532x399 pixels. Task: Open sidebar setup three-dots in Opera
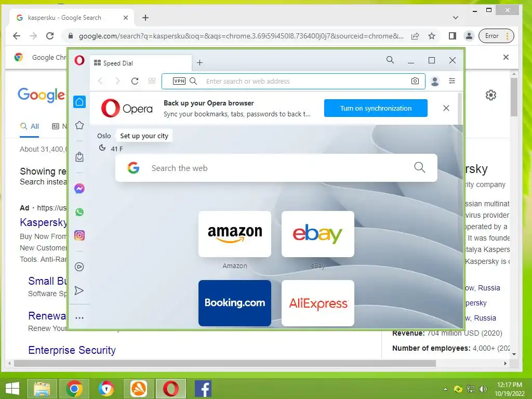pos(79,318)
